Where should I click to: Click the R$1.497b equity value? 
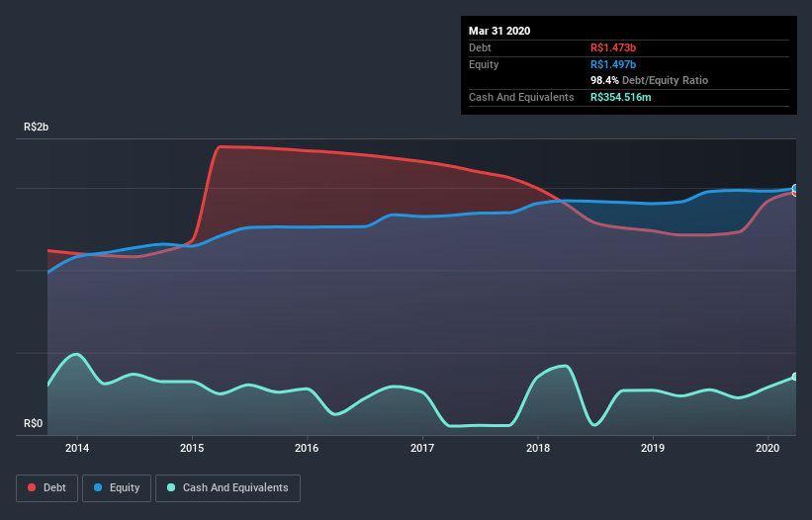click(x=613, y=64)
